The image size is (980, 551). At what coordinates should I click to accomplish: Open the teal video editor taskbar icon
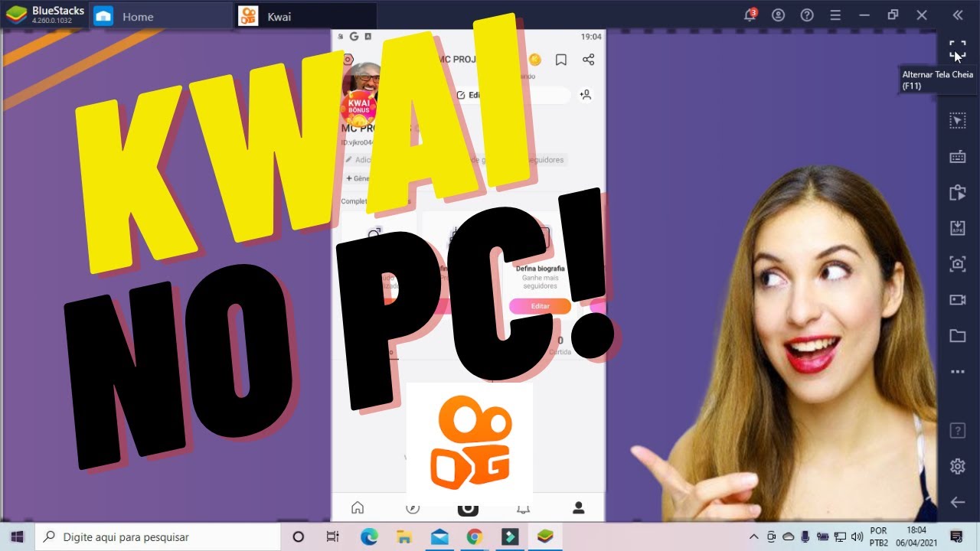510,536
